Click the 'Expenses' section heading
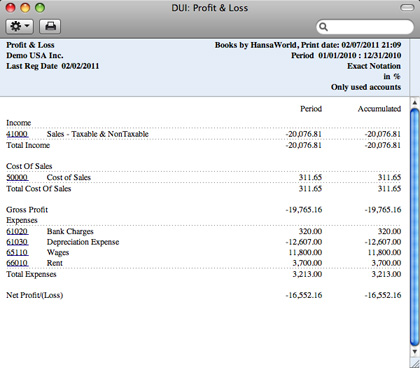Image resolution: width=420 pixels, height=368 pixels. tap(22, 220)
